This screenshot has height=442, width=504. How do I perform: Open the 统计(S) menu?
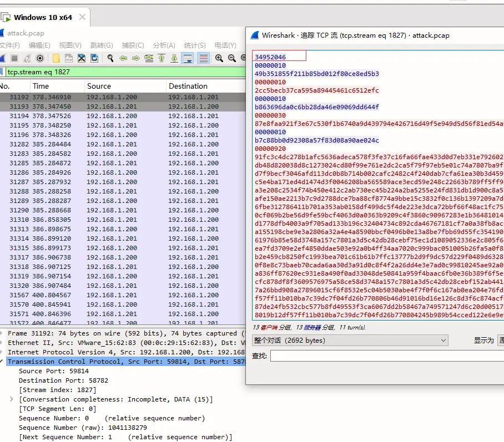point(194,45)
